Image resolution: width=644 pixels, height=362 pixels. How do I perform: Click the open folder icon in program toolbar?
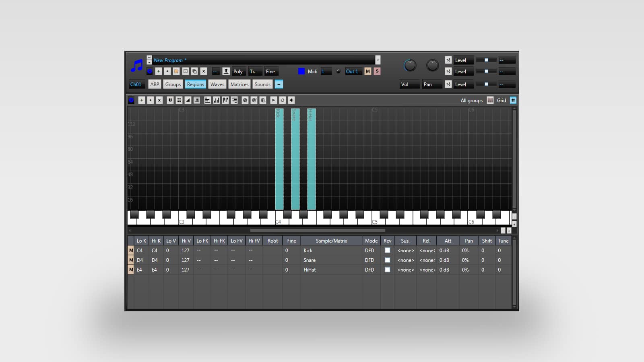176,71
